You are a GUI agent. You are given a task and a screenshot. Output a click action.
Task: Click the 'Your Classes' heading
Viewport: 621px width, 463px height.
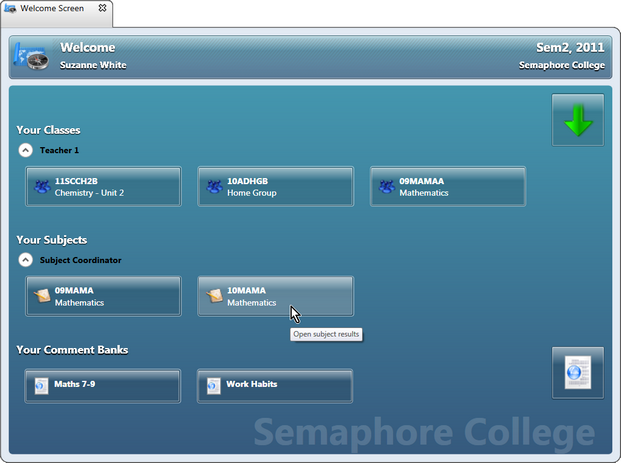(x=48, y=130)
